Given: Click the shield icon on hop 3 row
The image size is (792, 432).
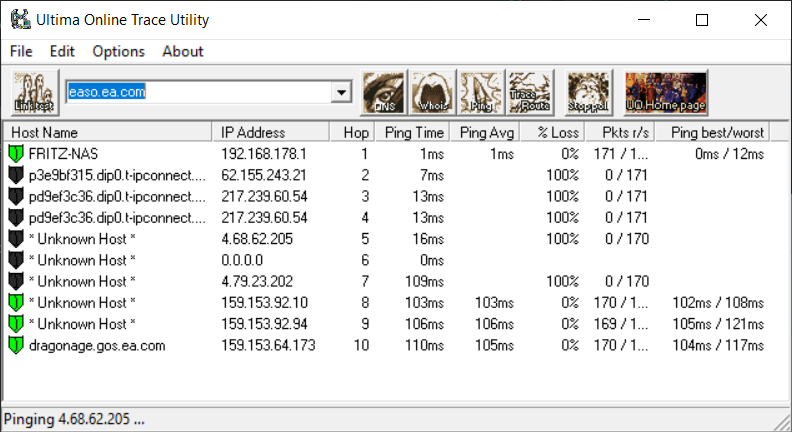Looking at the screenshot, I should click(x=16, y=196).
